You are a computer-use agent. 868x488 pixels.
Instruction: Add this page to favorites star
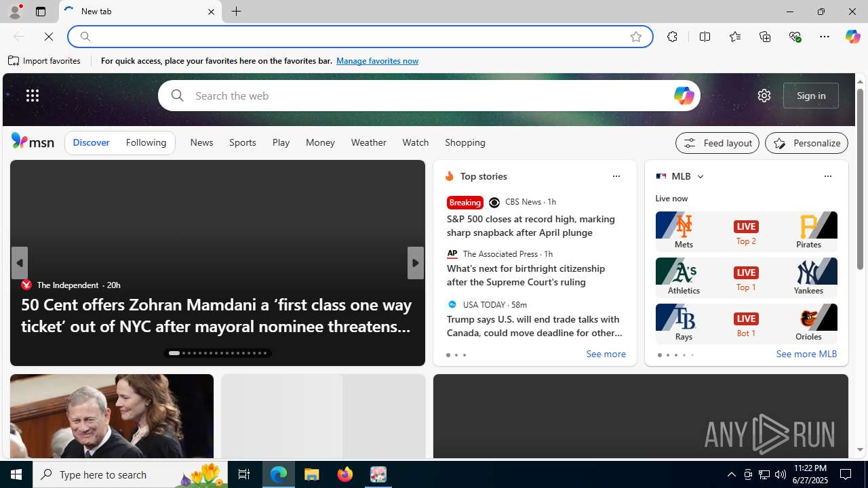coord(635,37)
